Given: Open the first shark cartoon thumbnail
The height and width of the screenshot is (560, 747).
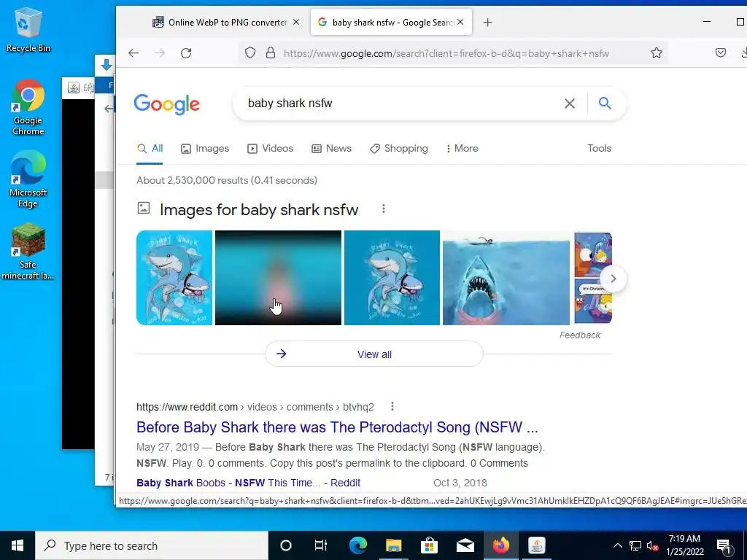Looking at the screenshot, I should pyautogui.click(x=174, y=278).
